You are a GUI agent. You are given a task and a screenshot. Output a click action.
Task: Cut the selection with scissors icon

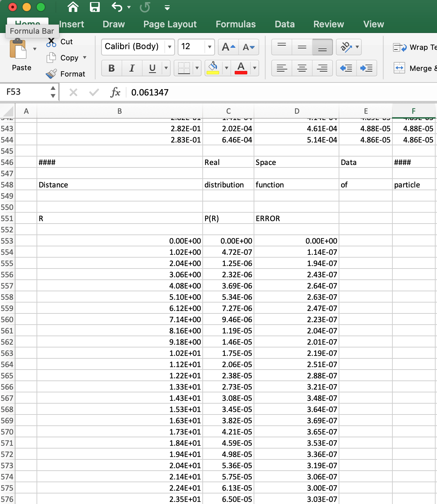tap(51, 42)
